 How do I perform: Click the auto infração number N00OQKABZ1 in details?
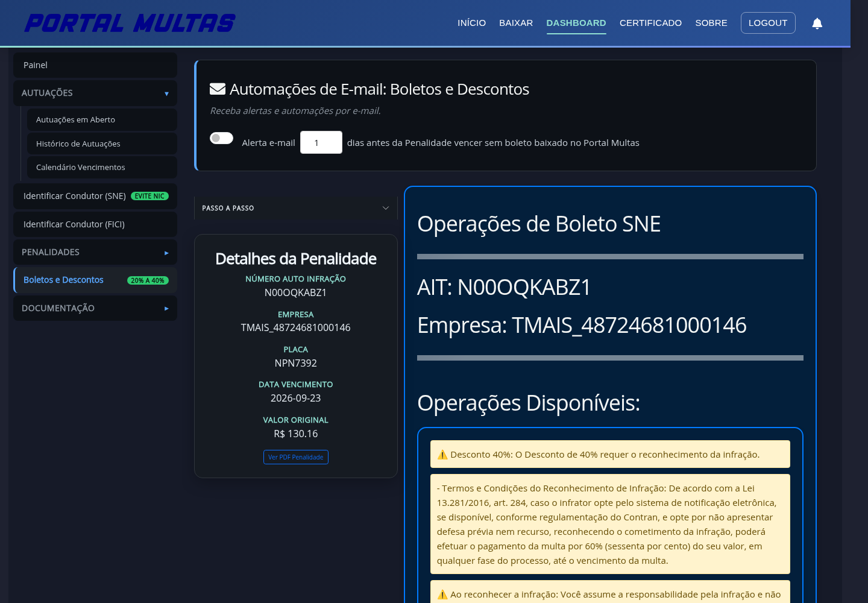tap(296, 292)
